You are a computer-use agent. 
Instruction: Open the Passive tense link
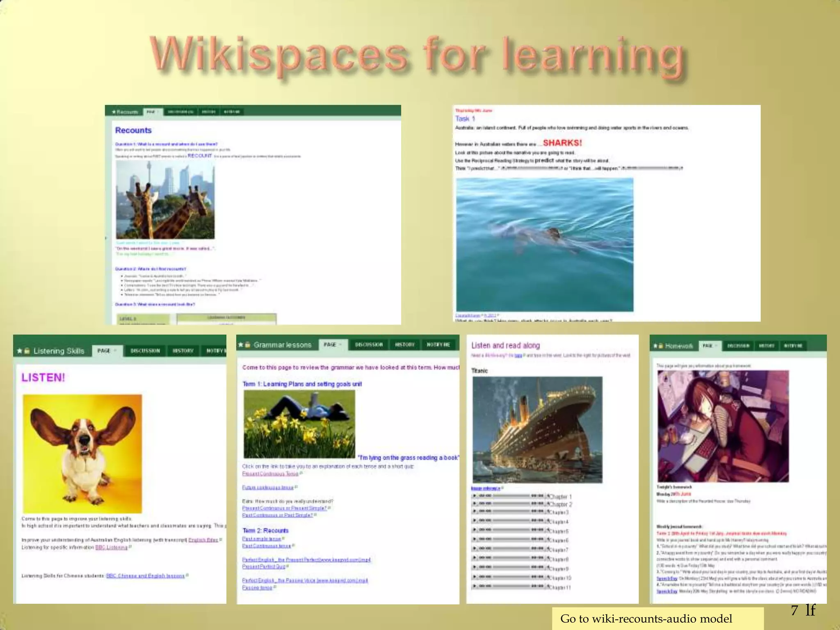257,588
